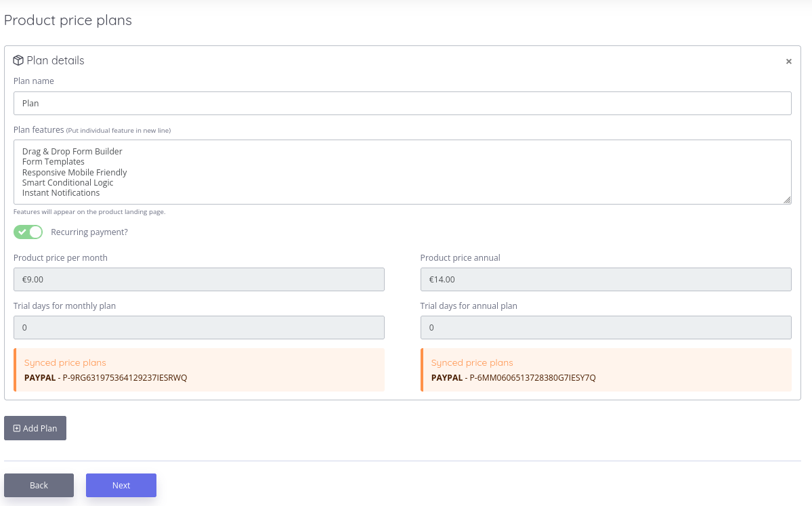Toggle the Recurring payment switch
Image resolution: width=812 pixels, height=506 pixels.
(x=28, y=232)
